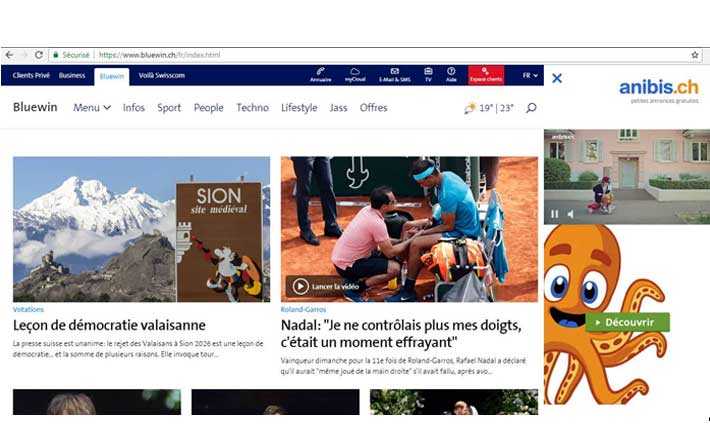
Task: Click the Vainqueur dimanche article summary text
Action: click(x=403, y=366)
